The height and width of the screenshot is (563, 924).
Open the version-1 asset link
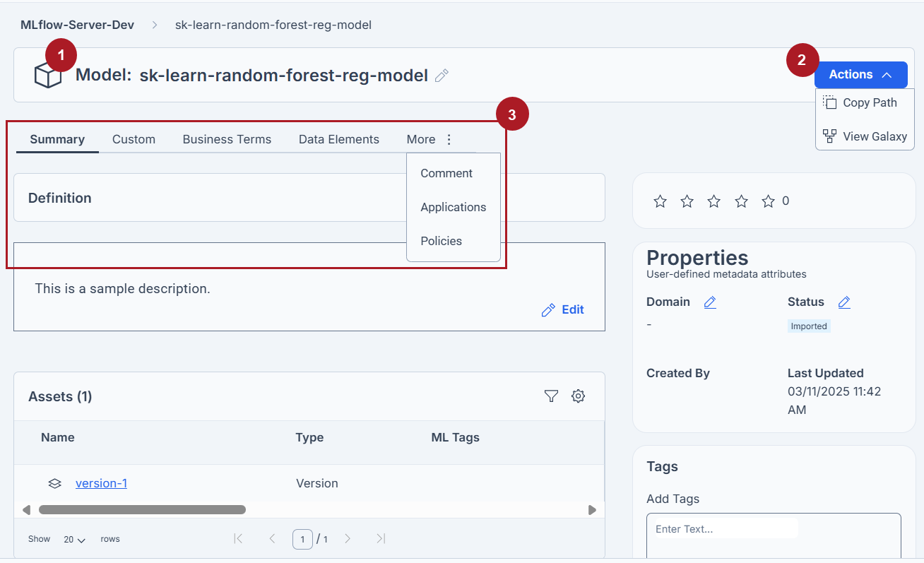click(x=101, y=483)
